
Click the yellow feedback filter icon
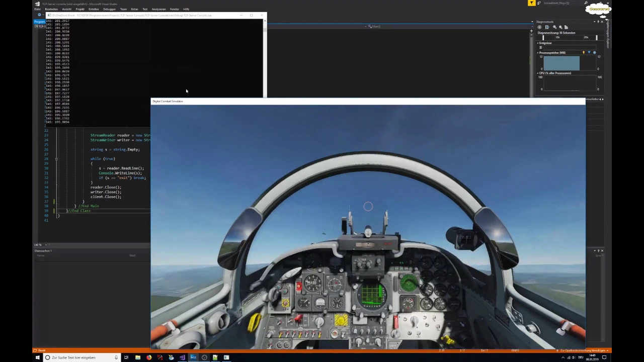tap(532, 3)
